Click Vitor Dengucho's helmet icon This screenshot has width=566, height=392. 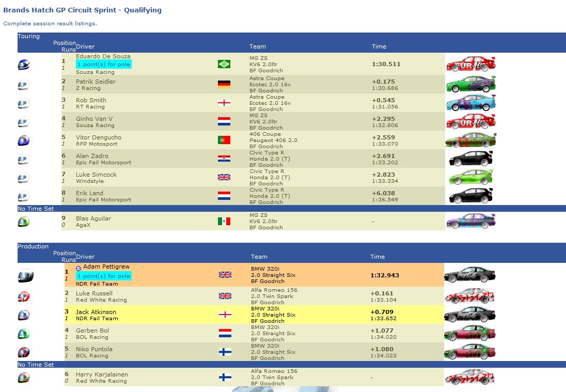pyautogui.click(x=23, y=140)
